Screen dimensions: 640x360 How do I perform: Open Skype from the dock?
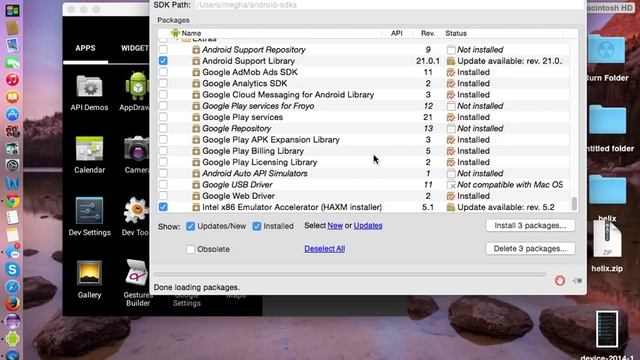click(12, 269)
